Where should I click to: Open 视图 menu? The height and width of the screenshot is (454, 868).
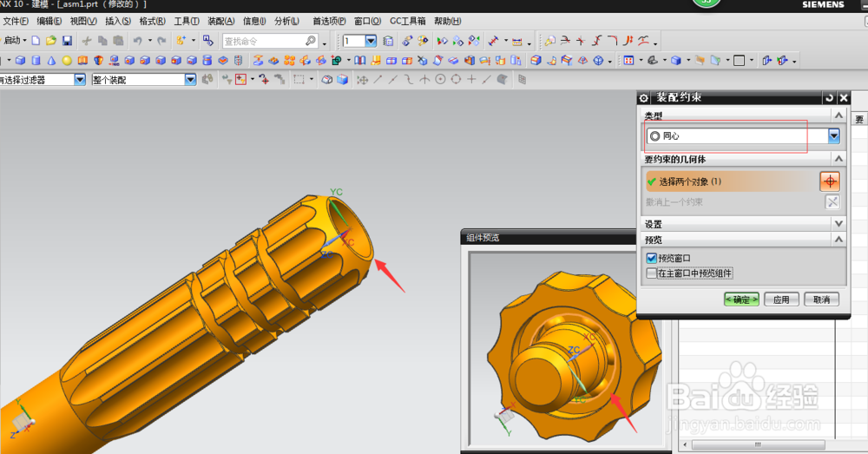point(83,21)
